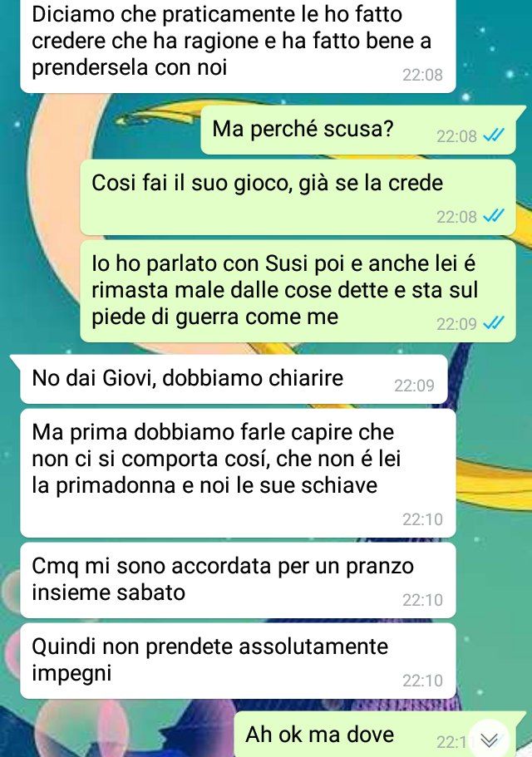Tap timestamp on 'pranzo insieme sabato' message
Screen dimensions: 532x757
coord(422,600)
